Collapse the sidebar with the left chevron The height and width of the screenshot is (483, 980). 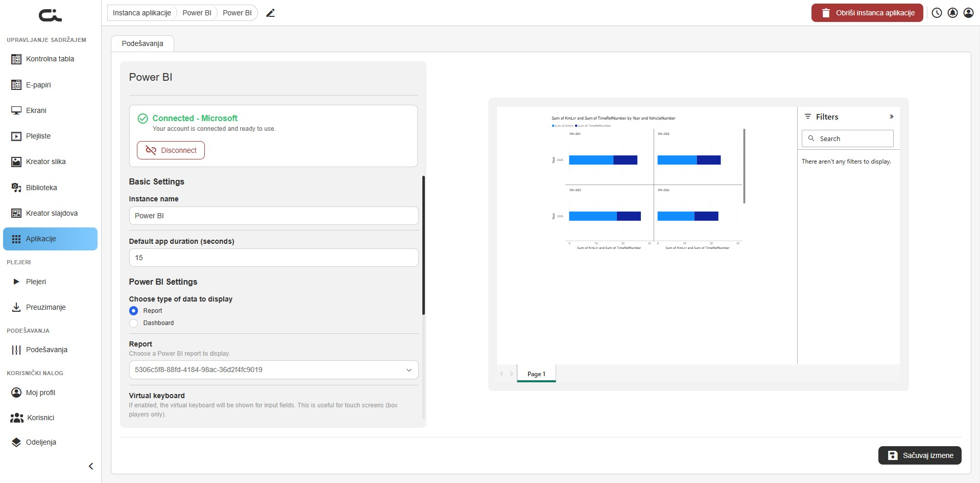click(91, 466)
